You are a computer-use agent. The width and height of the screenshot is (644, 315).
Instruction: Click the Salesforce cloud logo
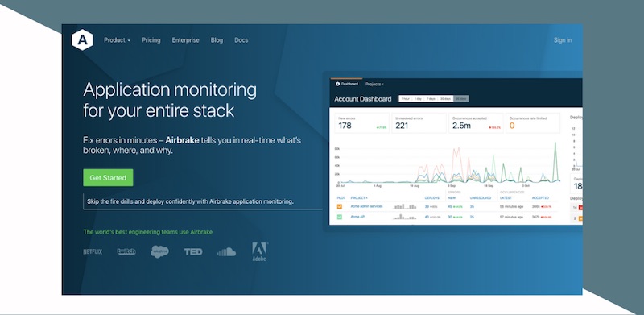click(159, 251)
